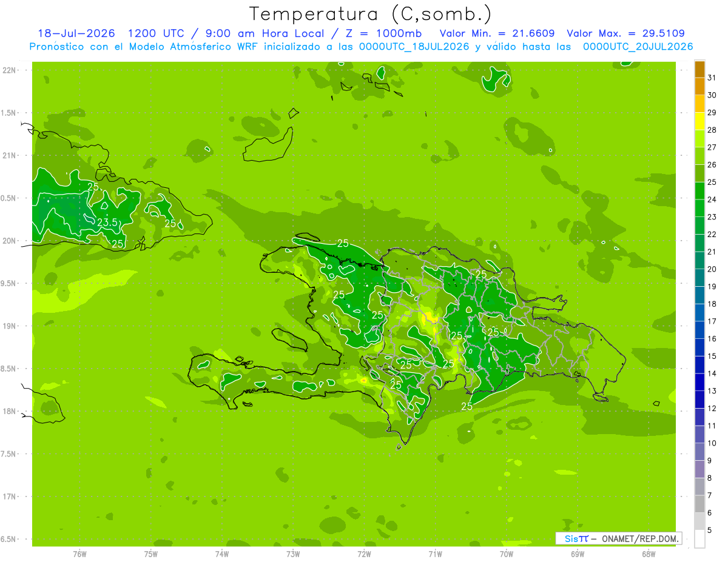
Task: Click the "23.5" contour label over Cuba
Action: (107, 223)
